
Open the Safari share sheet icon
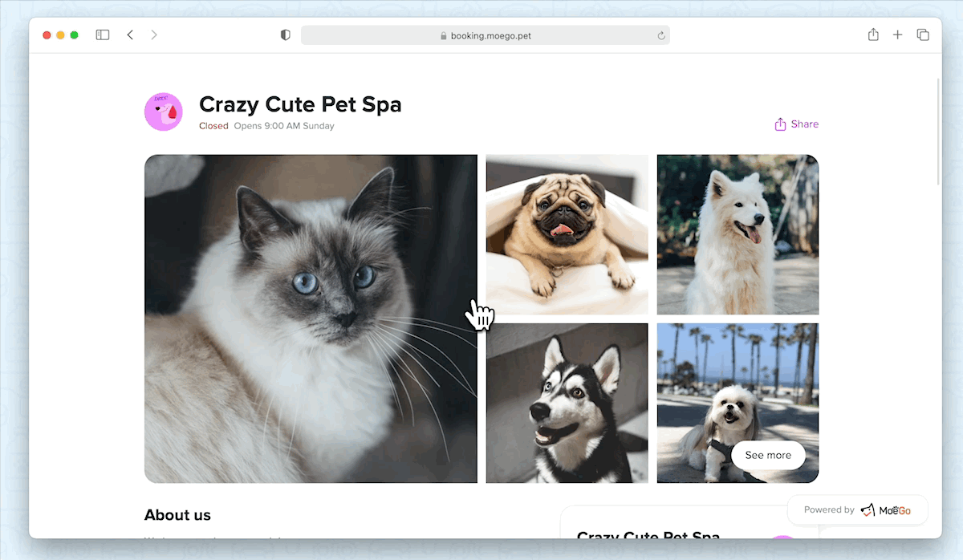click(x=873, y=34)
